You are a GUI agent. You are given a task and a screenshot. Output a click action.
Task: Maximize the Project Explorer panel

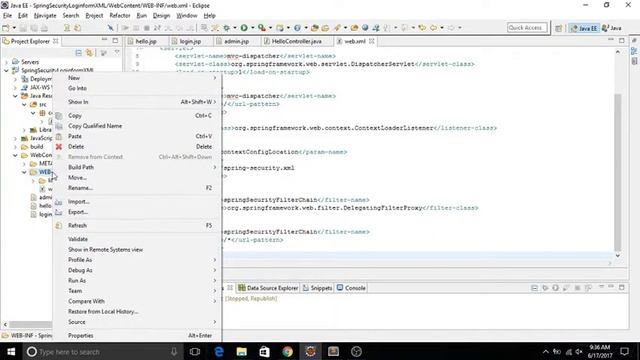116,40
